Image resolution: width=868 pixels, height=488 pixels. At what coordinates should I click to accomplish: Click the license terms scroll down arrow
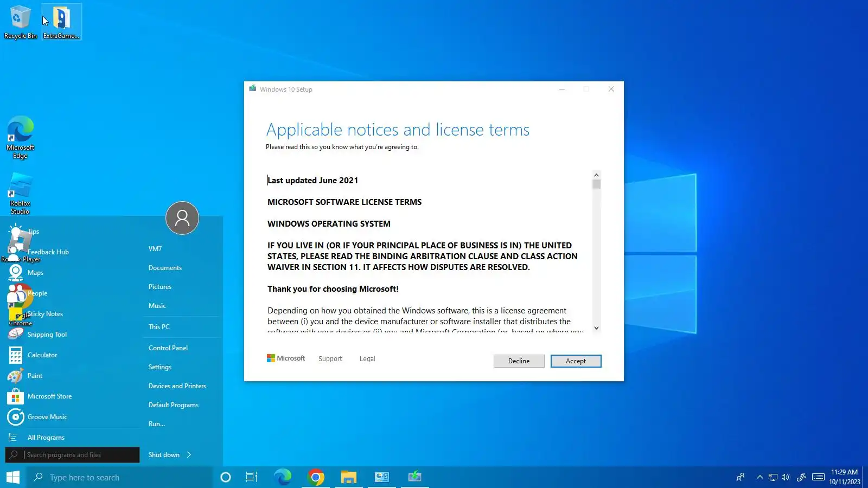[x=596, y=328]
